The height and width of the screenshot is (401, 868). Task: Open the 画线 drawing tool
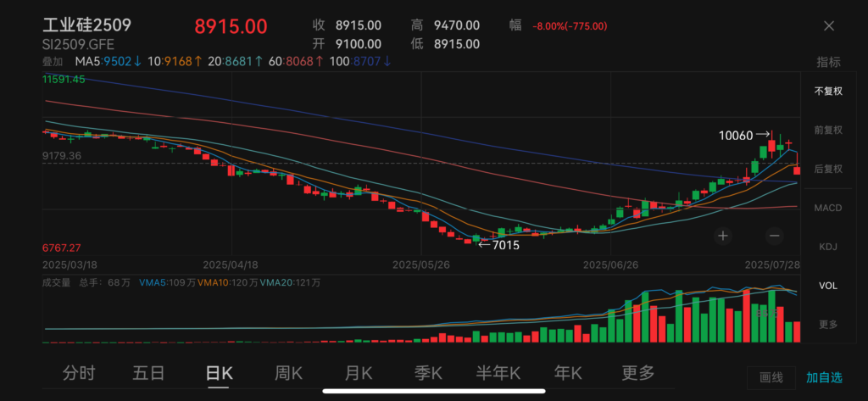point(771,378)
